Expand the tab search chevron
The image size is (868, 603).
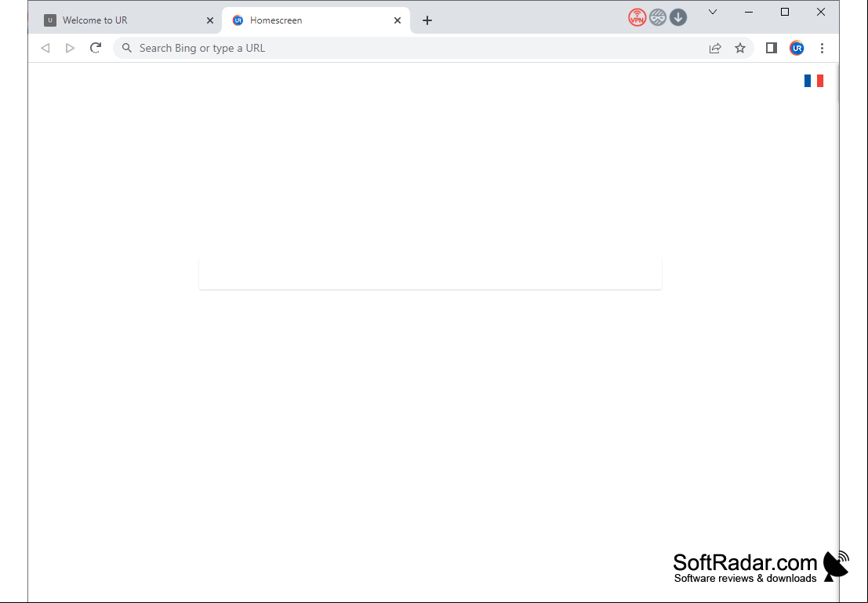click(x=713, y=13)
